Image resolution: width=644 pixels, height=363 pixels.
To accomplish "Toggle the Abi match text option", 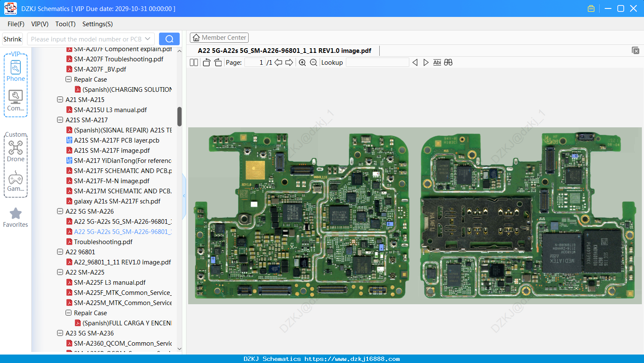I will click(437, 63).
